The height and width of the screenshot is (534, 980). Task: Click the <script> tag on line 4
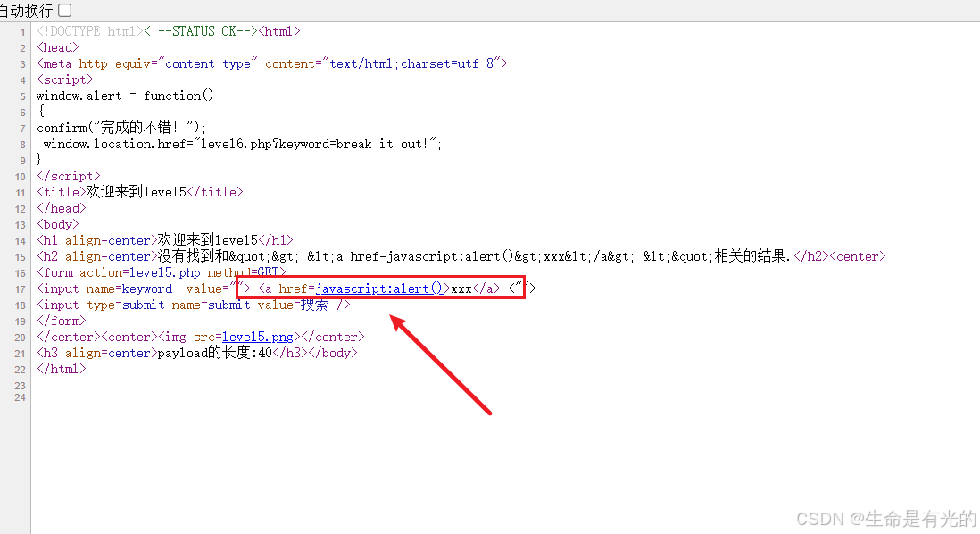pos(65,79)
